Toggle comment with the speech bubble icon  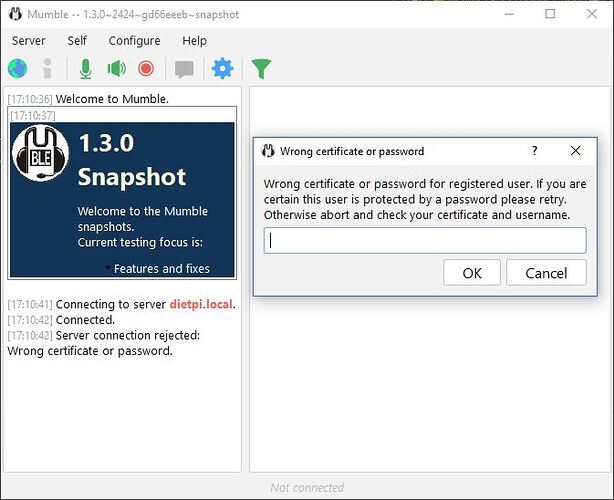[x=184, y=69]
